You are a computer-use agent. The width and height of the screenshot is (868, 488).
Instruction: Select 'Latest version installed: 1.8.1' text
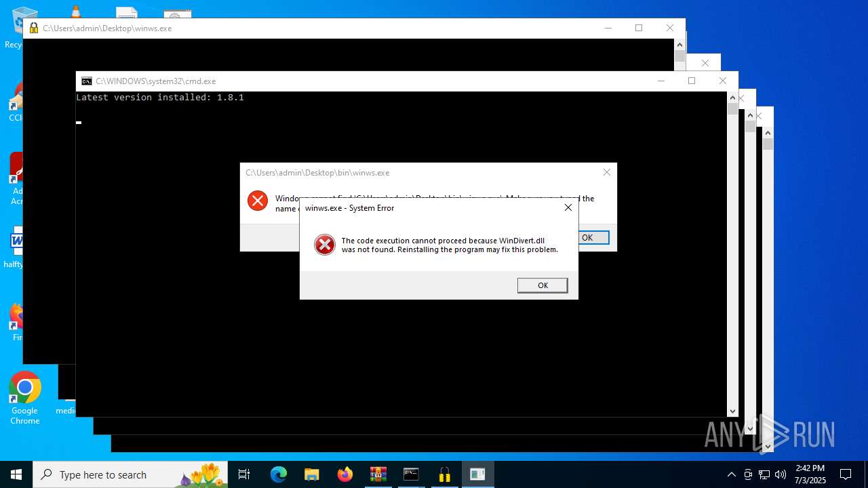(x=160, y=97)
